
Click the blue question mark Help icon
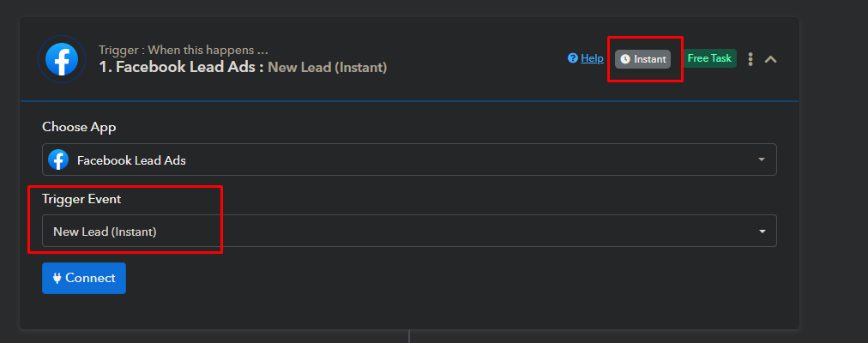click(x=573, y=58)
